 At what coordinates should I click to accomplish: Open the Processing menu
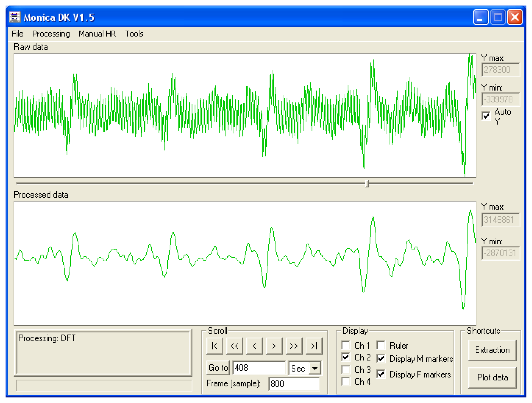pos(51,34)
